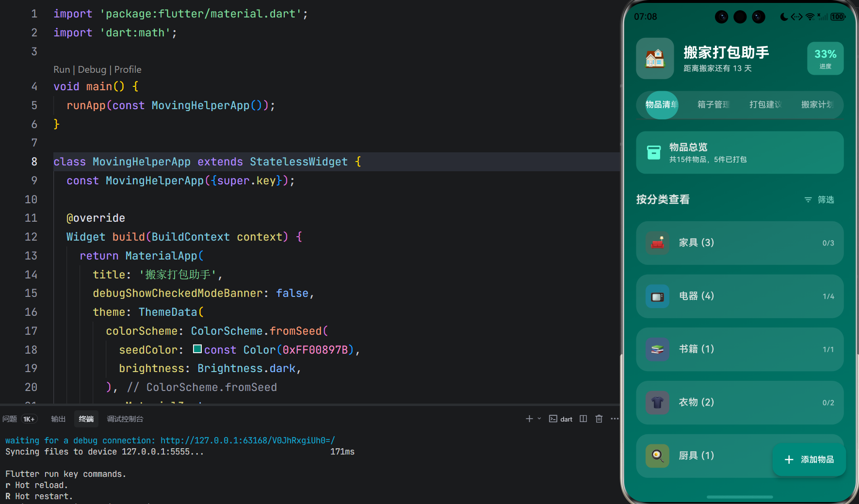
Task: Switch to the 箱子管理 tab
Action: point(713,105)
